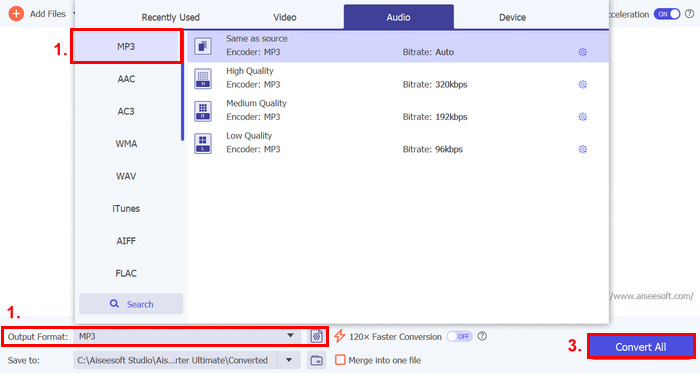Click the Add Files button label
This screenshot has height=373, width=700.
[x=48, y=14]
